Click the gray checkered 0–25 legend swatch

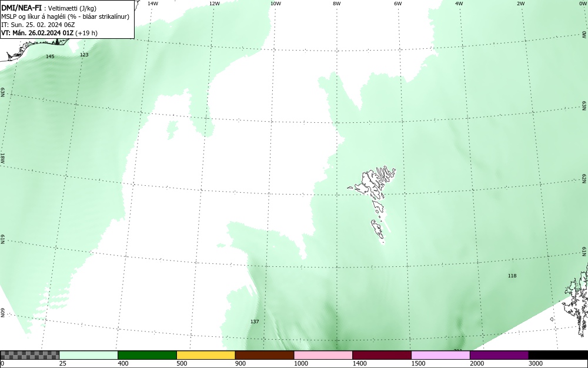pyautogui.click(x=29, y=355)
